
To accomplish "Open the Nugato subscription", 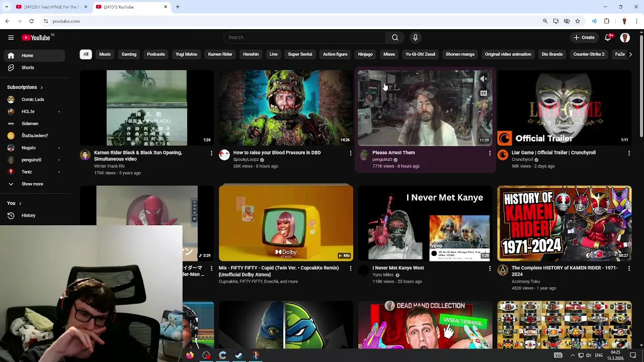I will click(34, 148).
